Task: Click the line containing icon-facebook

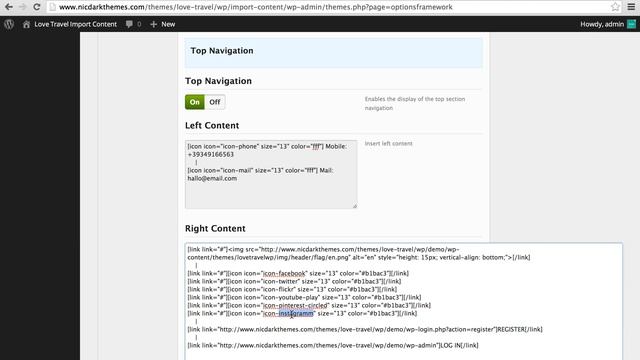Action: click(x=298, y=273)
